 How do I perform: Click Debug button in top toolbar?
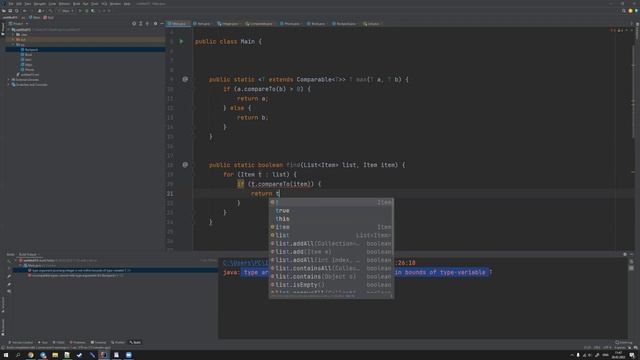pyautogui.click(x=87, y=11)
